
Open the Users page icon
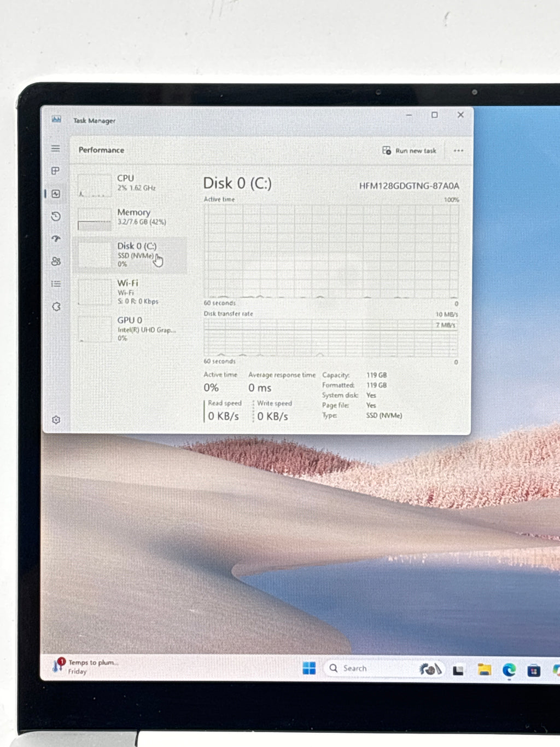tap(56, 261)
